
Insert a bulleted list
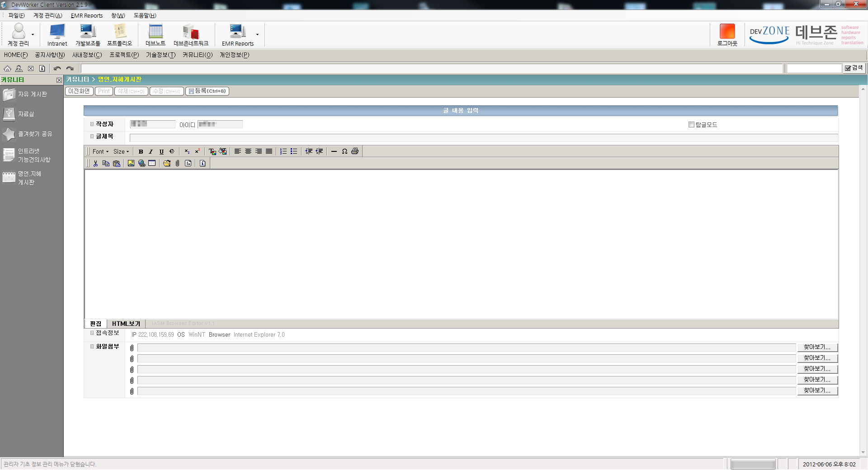coord(294,151)
